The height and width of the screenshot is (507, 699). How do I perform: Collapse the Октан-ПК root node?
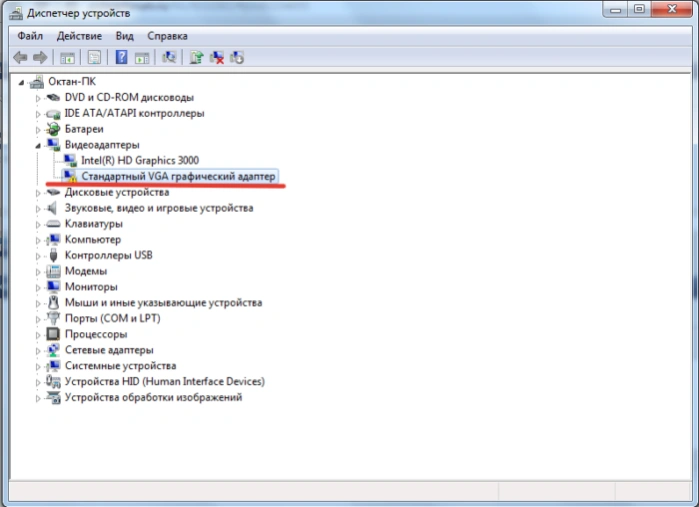click(21, 82)
